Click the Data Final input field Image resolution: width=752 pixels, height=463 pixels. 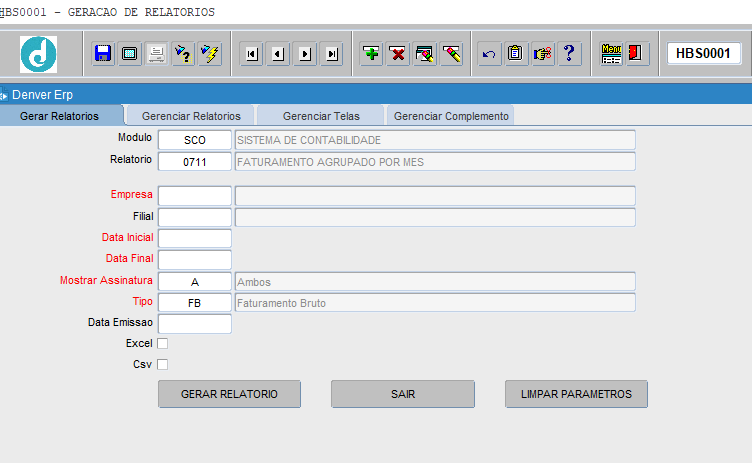[x=195, y=260]
